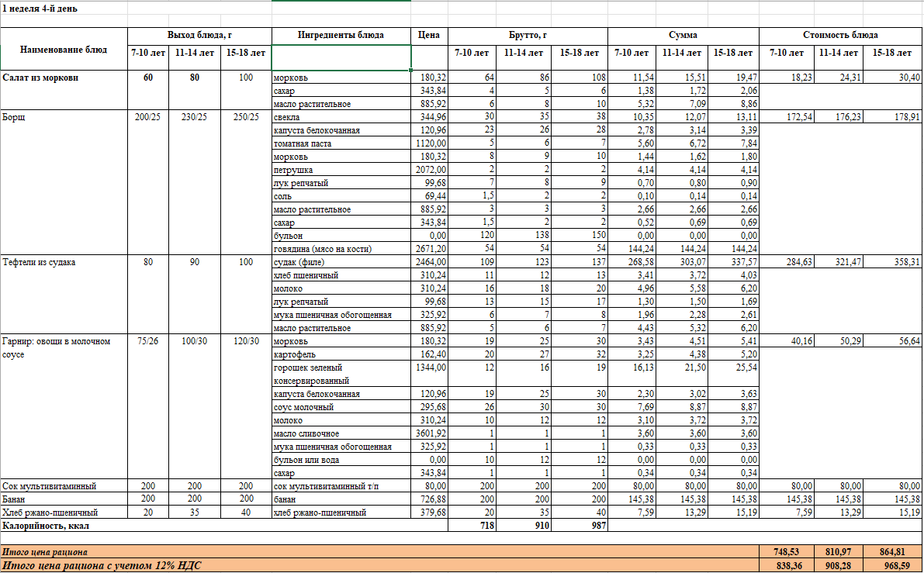Select the "Тефтели из судака" dish cell
This screenshot has height=573, width=924.
click(39, 262)
